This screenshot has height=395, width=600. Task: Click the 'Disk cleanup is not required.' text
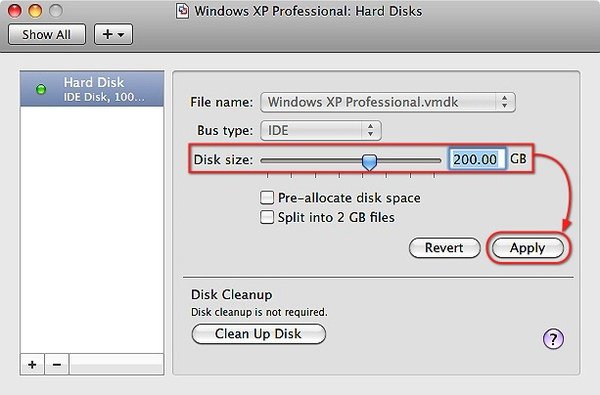[x=259, y=312]
